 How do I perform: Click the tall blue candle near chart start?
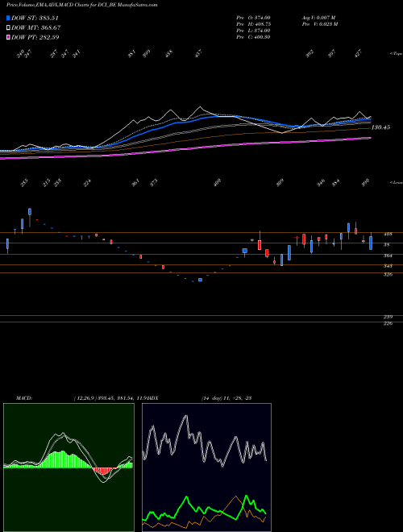pyautogui.click(x=30, y=212)
